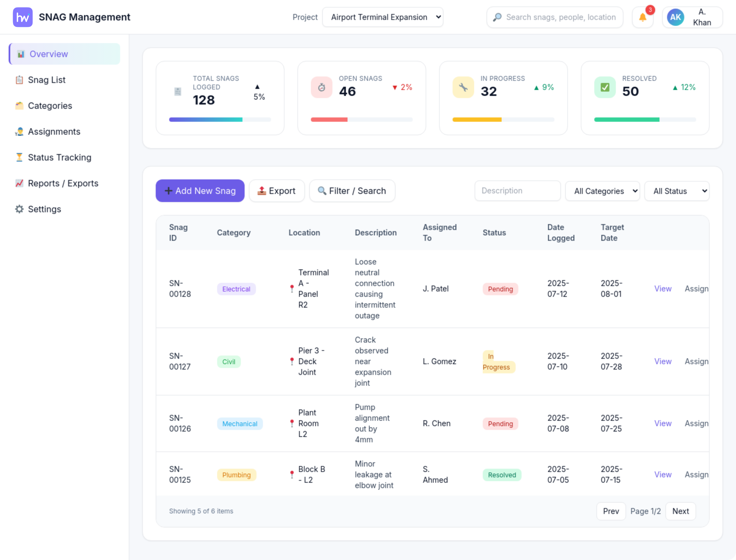Click the In Progress wrench icon

pyautogui.click(x=463, y=87)
